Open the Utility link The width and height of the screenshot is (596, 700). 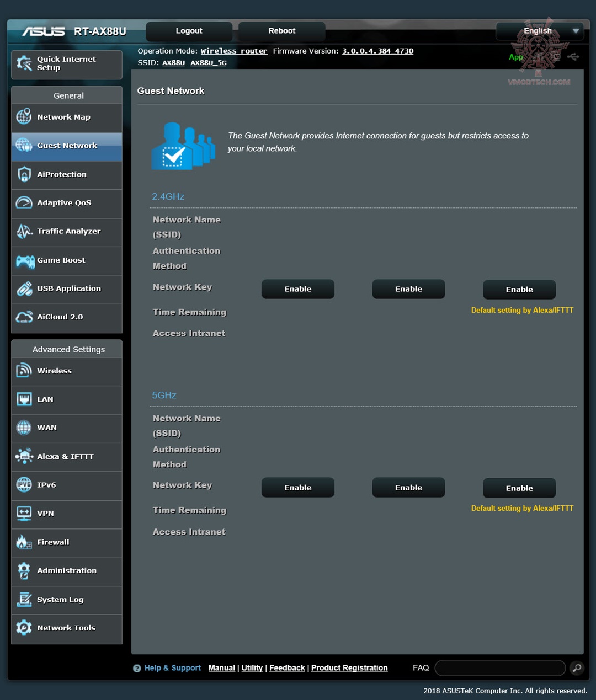click(x=252, y=668)
